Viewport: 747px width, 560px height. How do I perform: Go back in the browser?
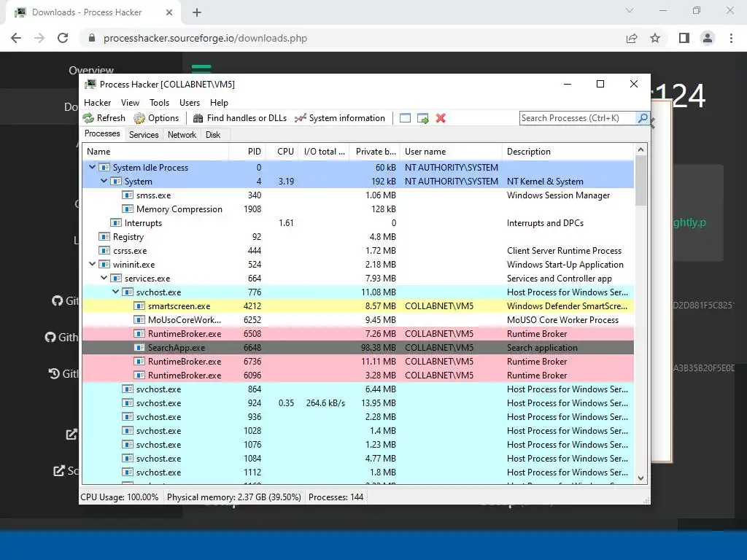point(16,38)
